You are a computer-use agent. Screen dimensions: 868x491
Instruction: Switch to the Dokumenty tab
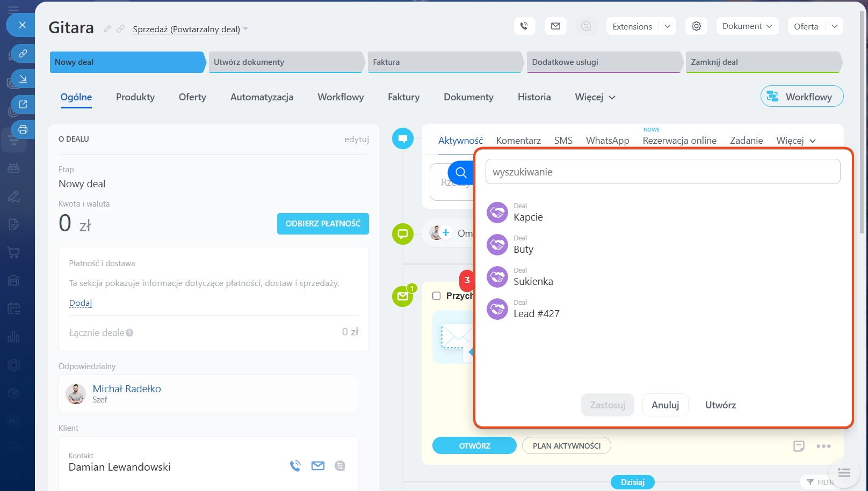[468, 97]
